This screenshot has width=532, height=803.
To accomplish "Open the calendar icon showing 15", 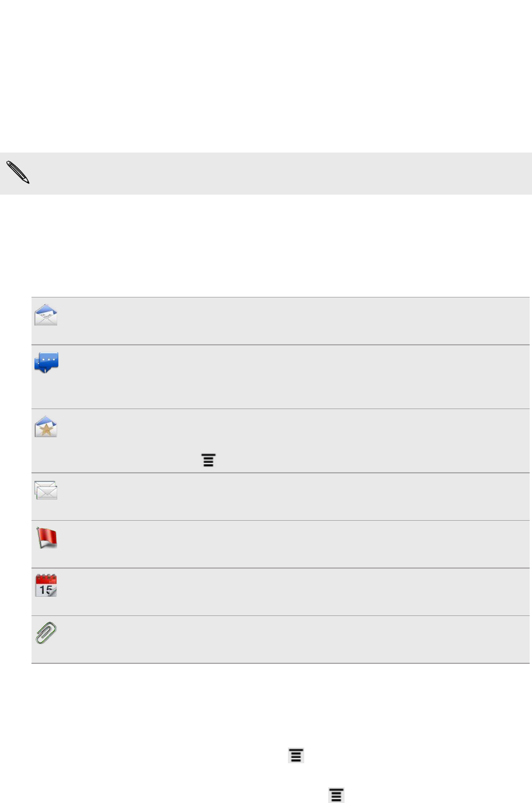I will (x=46, y=586).
